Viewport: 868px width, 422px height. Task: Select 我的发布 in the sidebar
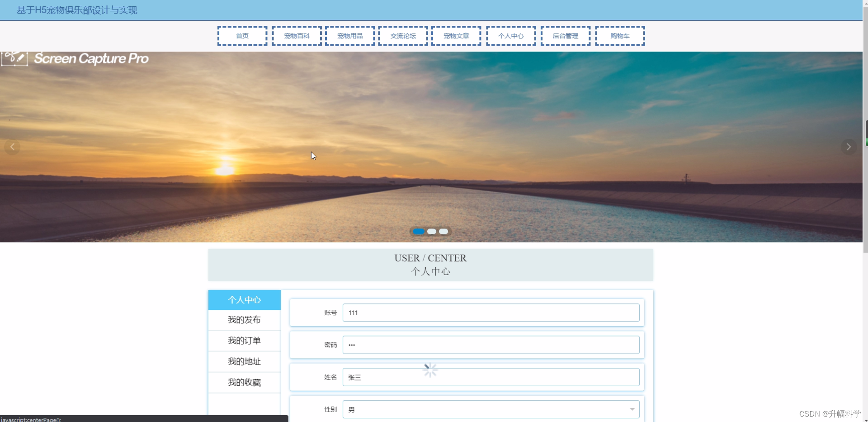point(244,320)
